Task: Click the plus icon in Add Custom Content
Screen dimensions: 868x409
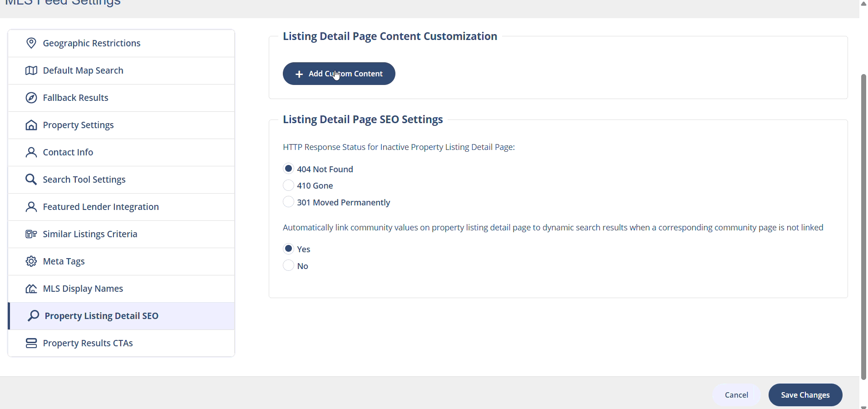Action: pos(299,74)
